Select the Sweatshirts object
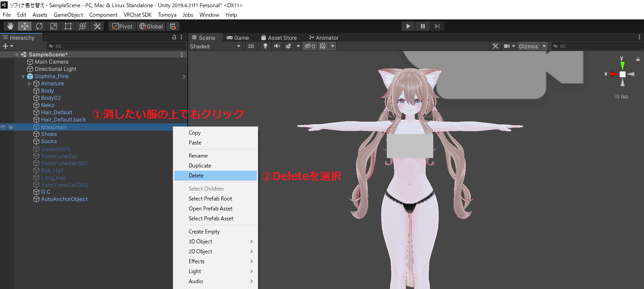 click(56, 149)
